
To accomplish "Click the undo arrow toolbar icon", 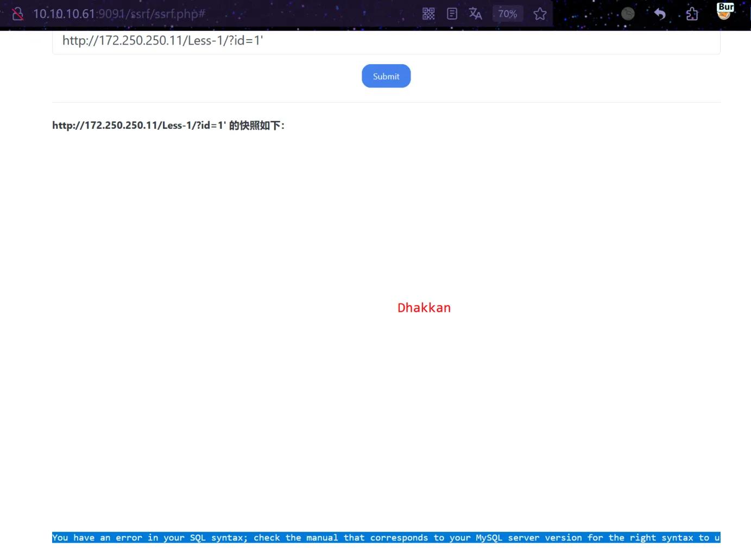I will click(x=660, y=14).
